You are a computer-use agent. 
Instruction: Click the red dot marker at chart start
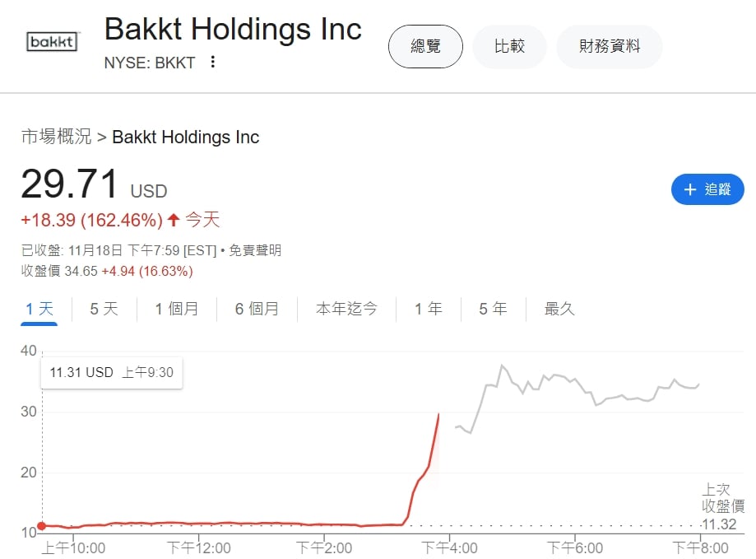tap(41, 526)
